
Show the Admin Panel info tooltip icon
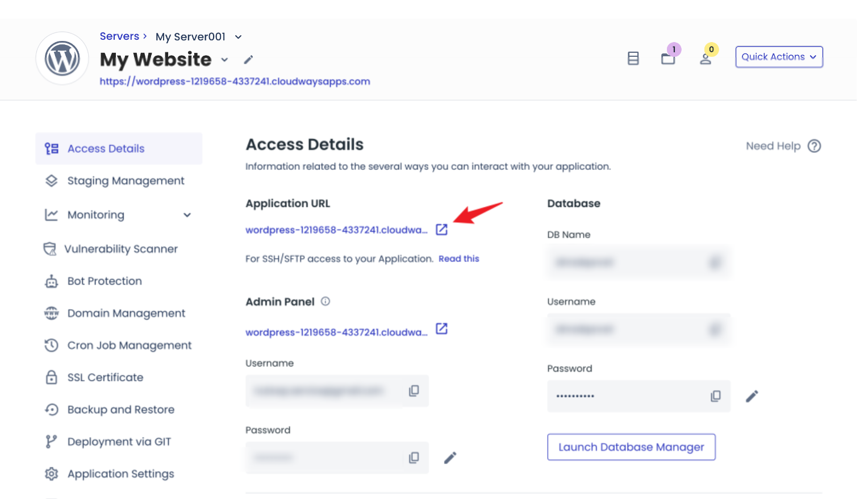tap(325, 301)
